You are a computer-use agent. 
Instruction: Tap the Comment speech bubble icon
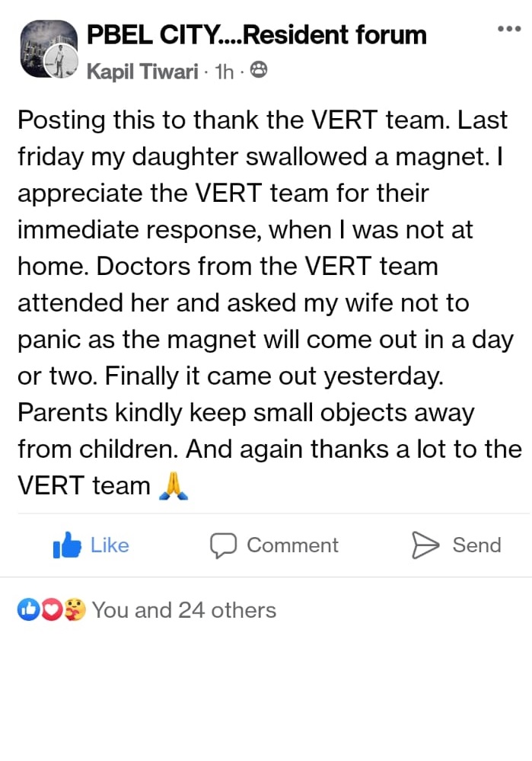[224, 545]
